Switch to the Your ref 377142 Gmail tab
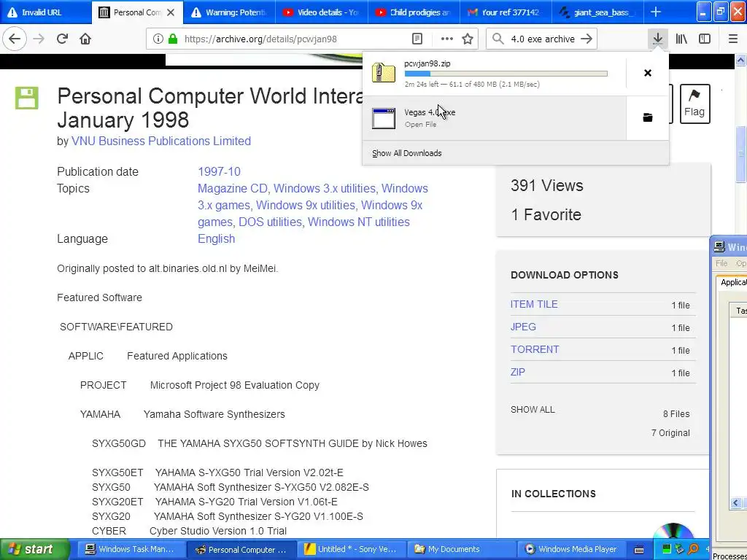 (x=506, y=12)
